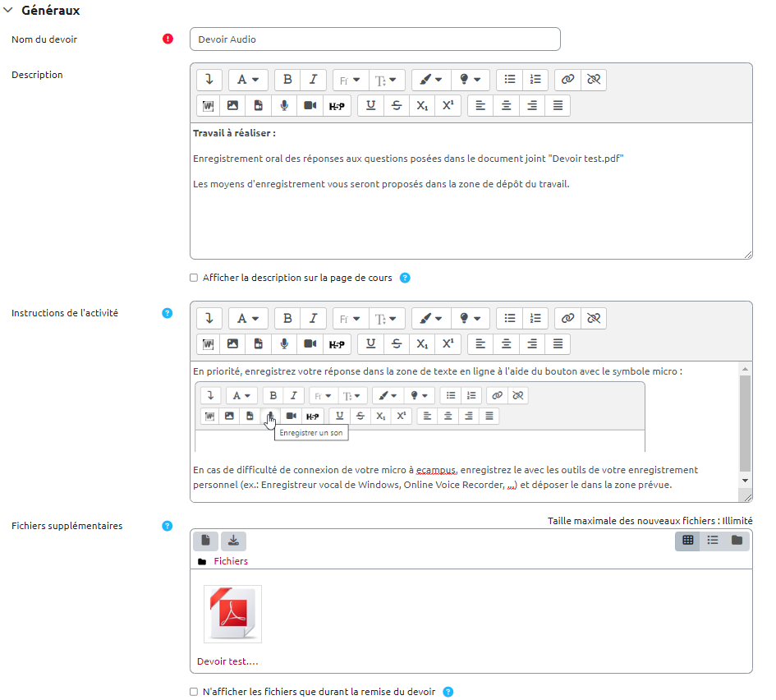Image resolution: width=776 pixels, height=700 pixels.
Task: Open paragraph style dropdown in Description editor
Action: (247, 80)
